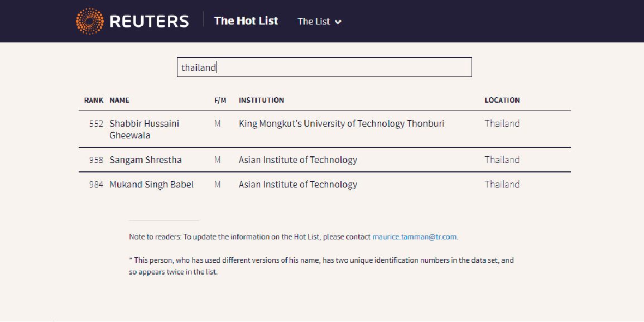Select Sangam Shrestha name entry
The image size is (644, 322).
tap(145, 160)
